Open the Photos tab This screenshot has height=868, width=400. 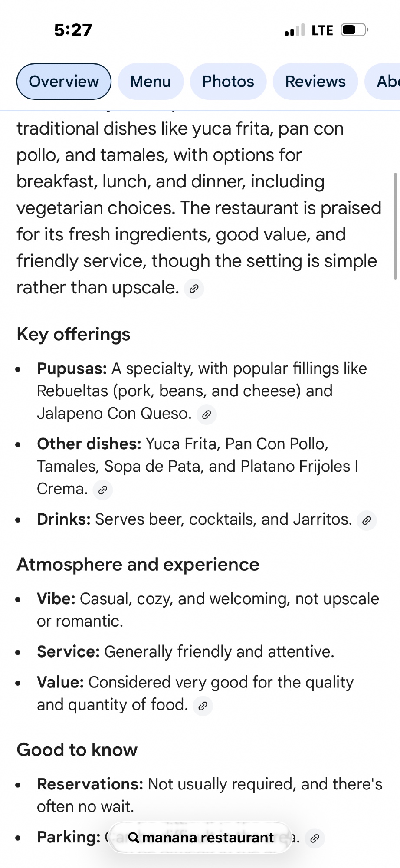click(228, 82)
